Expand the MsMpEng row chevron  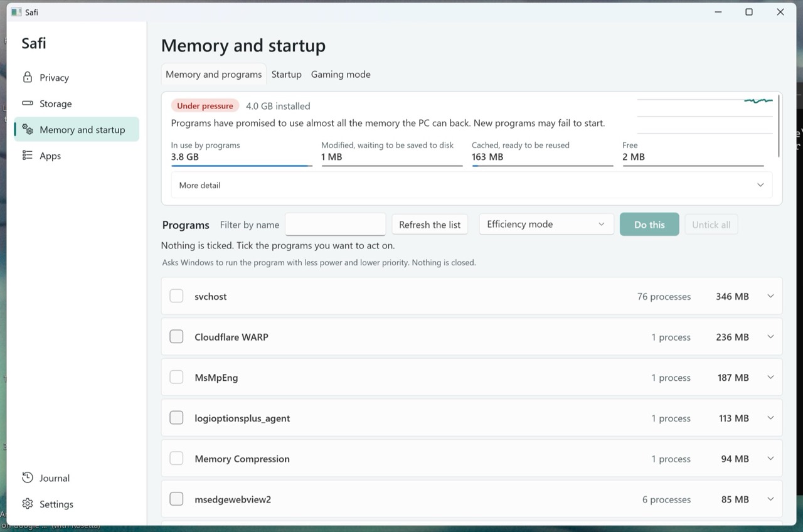click(770, 377)
